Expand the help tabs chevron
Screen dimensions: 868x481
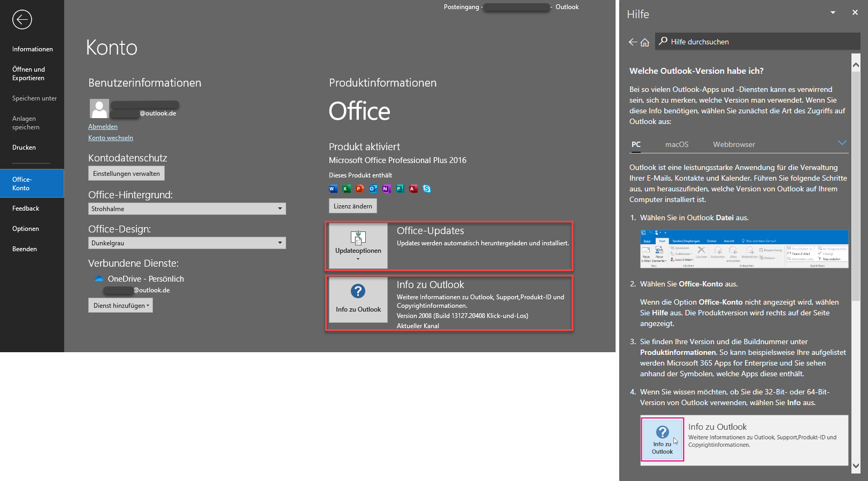(842, 143)
